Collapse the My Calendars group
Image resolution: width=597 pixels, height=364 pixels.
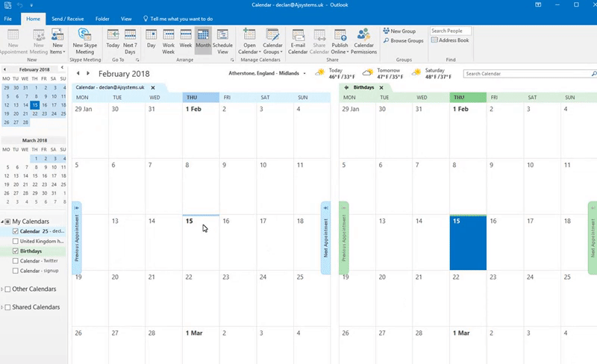[x=2, y=222]
